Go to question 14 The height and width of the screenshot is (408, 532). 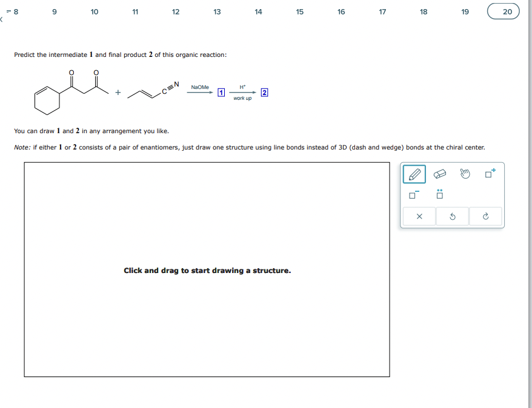click(x=258, y=12)
